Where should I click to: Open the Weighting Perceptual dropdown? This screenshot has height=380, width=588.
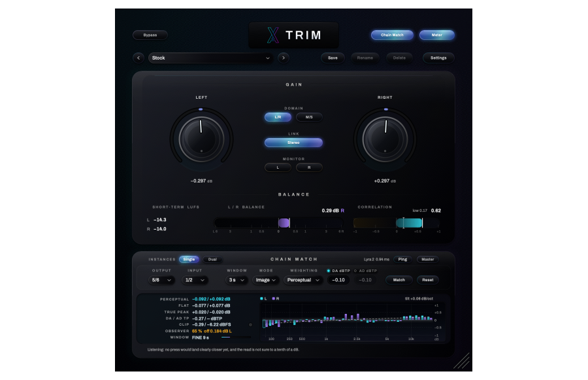pos(303,280)
